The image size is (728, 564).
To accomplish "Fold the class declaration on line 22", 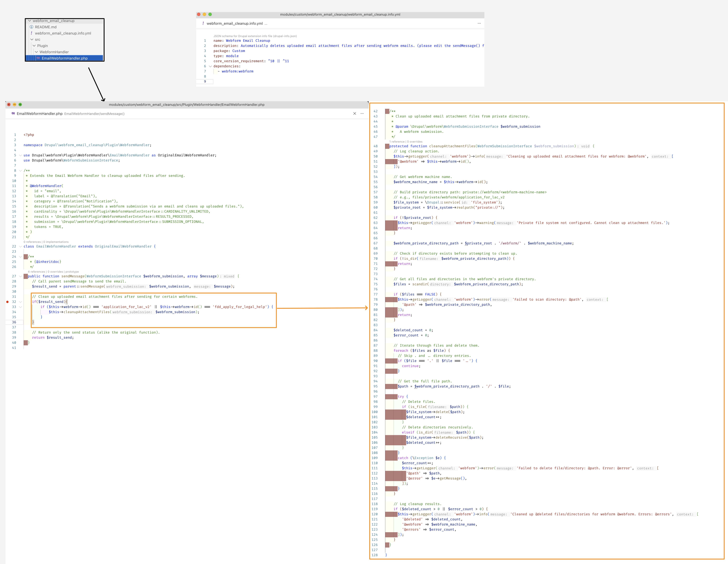I will [x=20, y=247].
